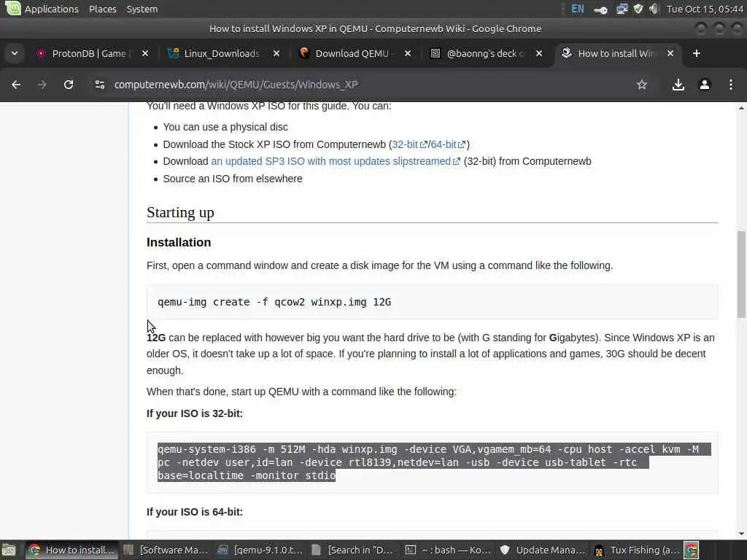Open the 32-bit stock XP ISO link
Viewport: 747px width, 560px height.
(x=409, y=144)
